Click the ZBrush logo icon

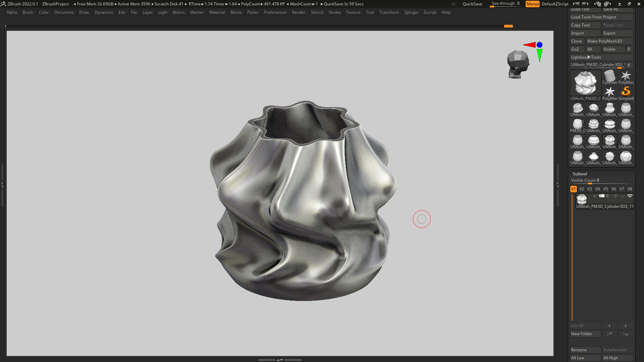coord(3,4)
